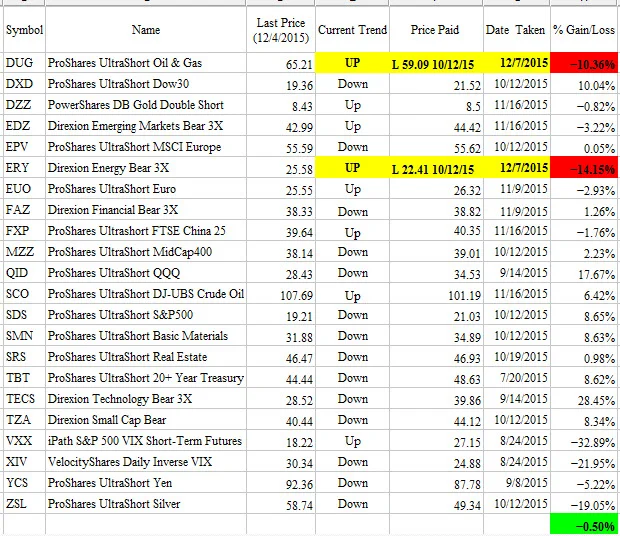The image size is (620, 536).
Task: Click the EUO symbol cell
Action: click(x=24, y=189)
